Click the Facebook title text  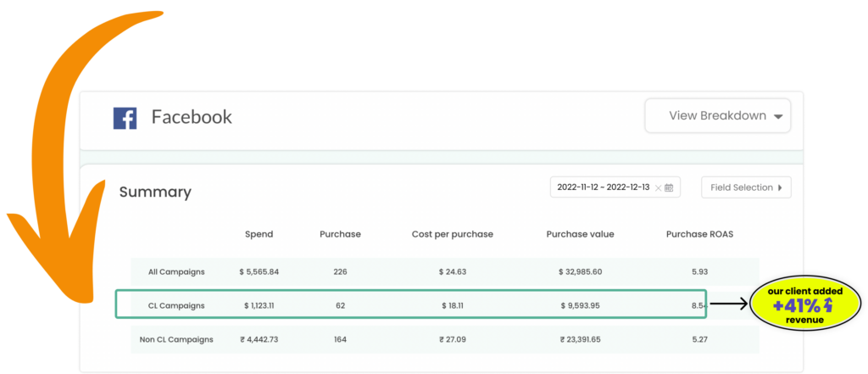192,117
